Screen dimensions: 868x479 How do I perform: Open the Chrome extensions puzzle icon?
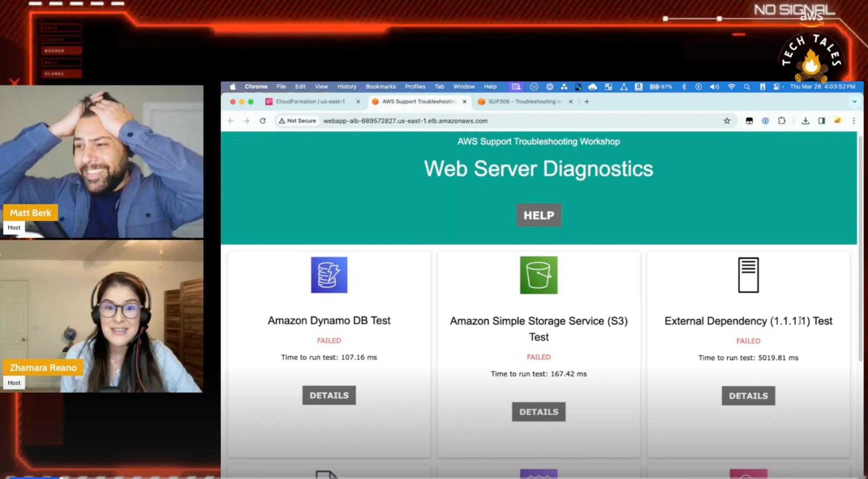pyautogui.click(x=782, y=121)
